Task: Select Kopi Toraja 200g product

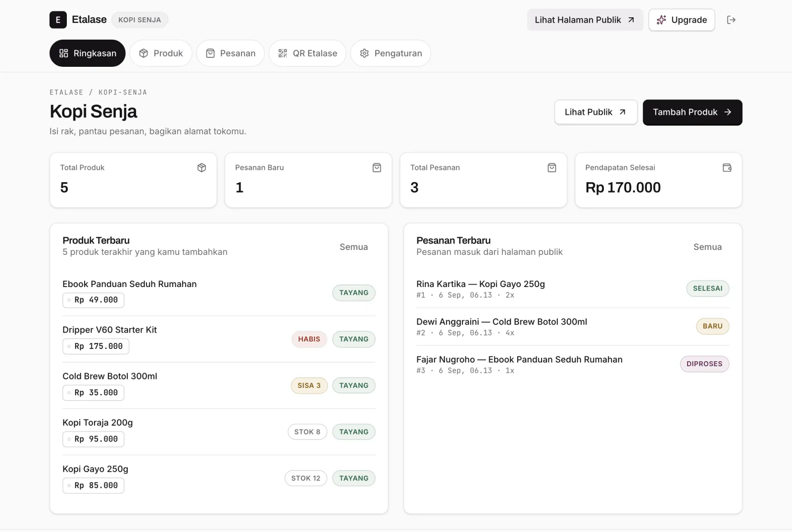Action: pos(219,432)
